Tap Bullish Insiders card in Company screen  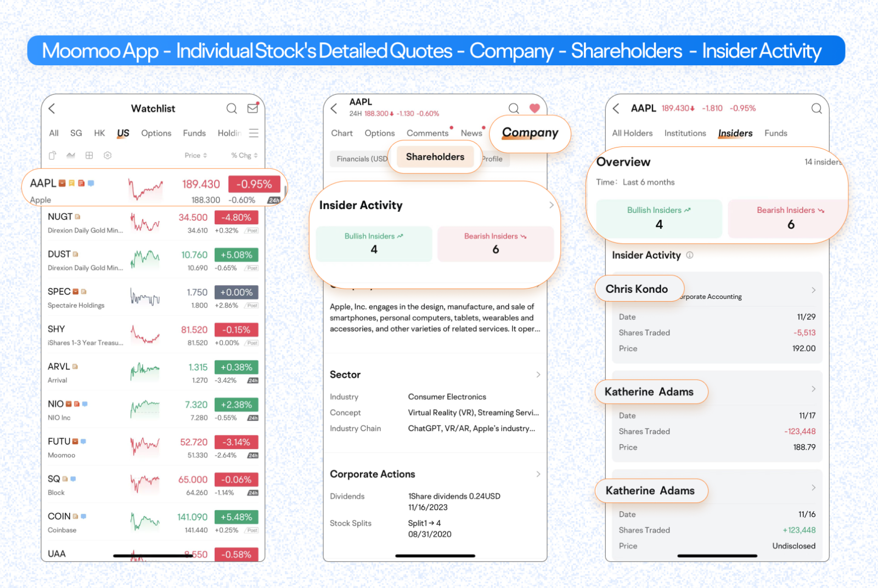click(374, 244)
